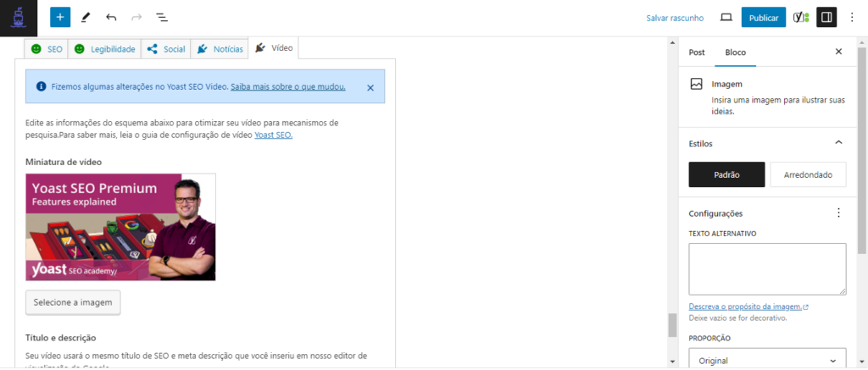Open the laptop preview icon
The width and height of the screenshot is (868, 370).
coord(726,18)
